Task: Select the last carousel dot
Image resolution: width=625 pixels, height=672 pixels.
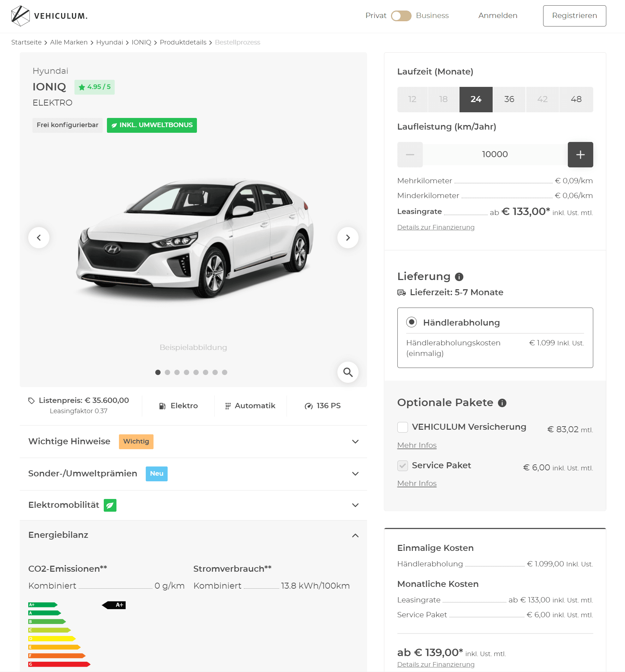Action: pos(224,372)
